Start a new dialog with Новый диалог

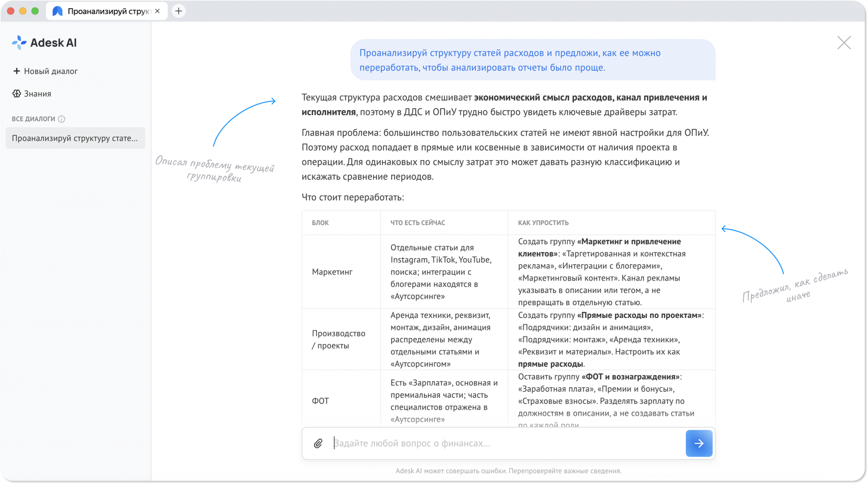pyautogui.click(x=46, y=71)
